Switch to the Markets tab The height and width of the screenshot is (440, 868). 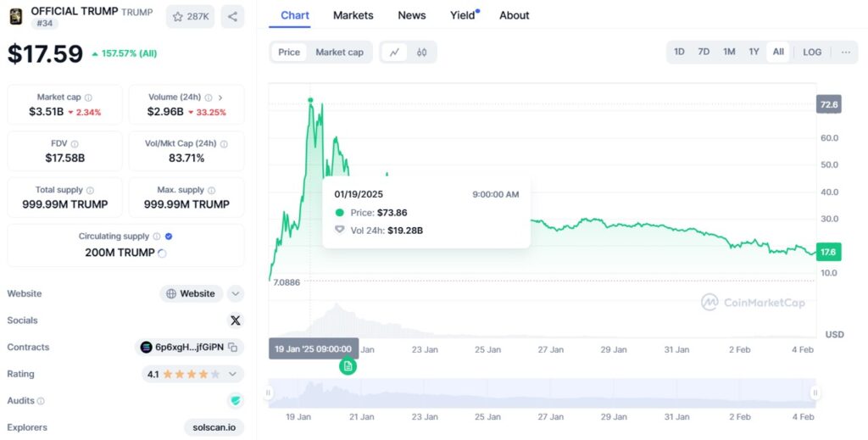point(353,15)
